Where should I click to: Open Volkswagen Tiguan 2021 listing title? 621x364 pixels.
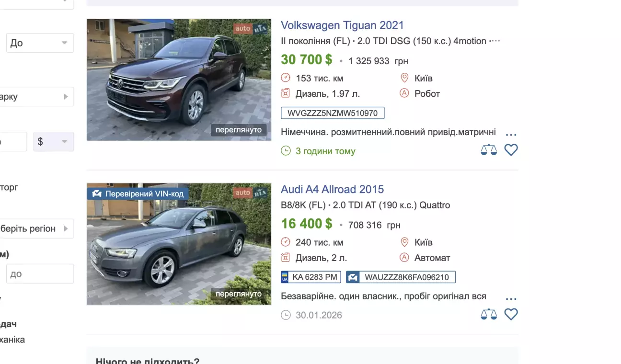pyautogui.click(x=342, y=25)
